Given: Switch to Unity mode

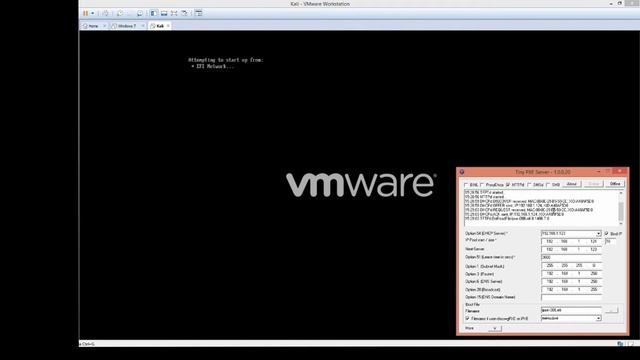Looking at the screenshot, I should tap(184, 13).
